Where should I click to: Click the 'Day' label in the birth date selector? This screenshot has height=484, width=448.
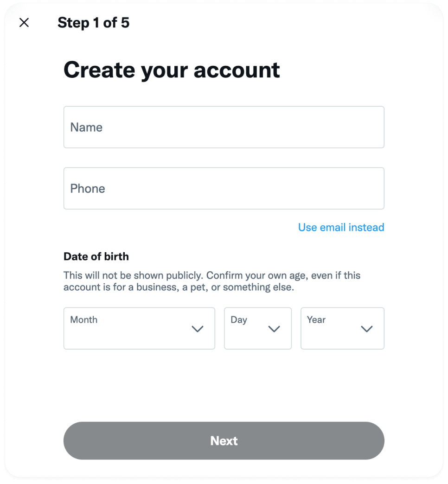(239, 320)
